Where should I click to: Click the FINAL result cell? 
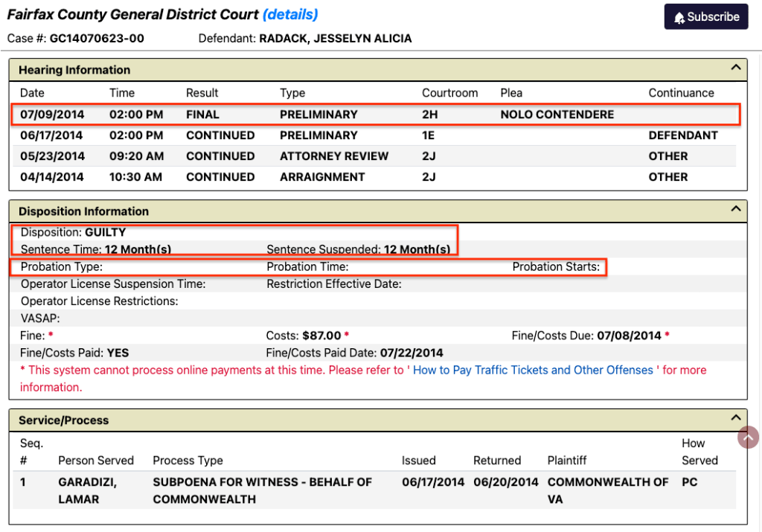[x=202, y=115]
